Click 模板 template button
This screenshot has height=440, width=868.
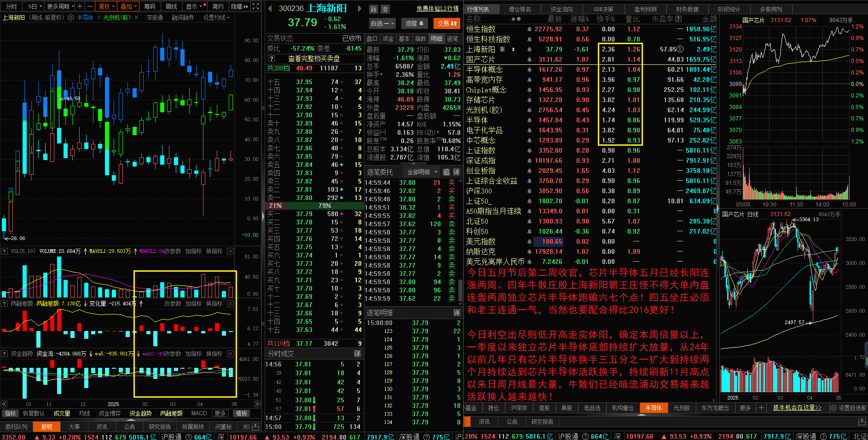point(242,413)
